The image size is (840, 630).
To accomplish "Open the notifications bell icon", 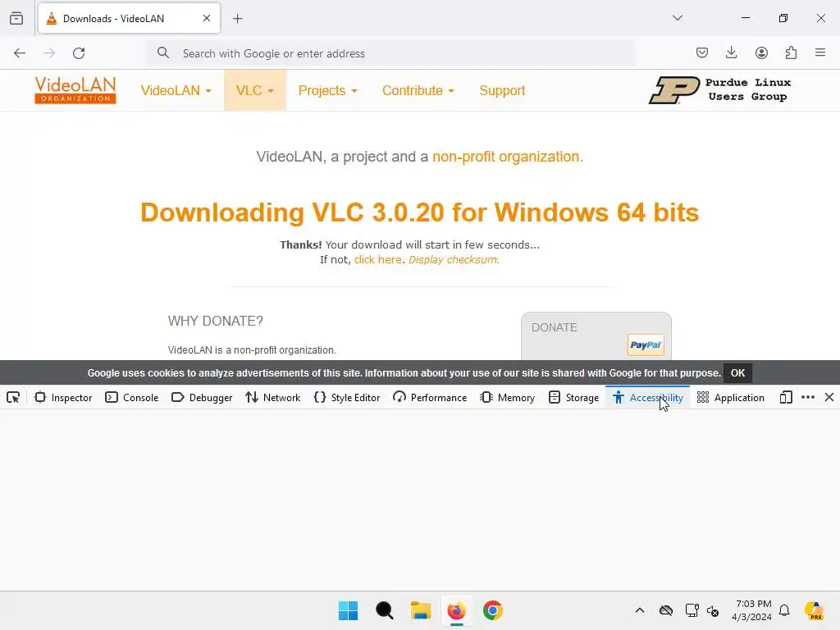I will pyautogui.click(x=784, y=610).
